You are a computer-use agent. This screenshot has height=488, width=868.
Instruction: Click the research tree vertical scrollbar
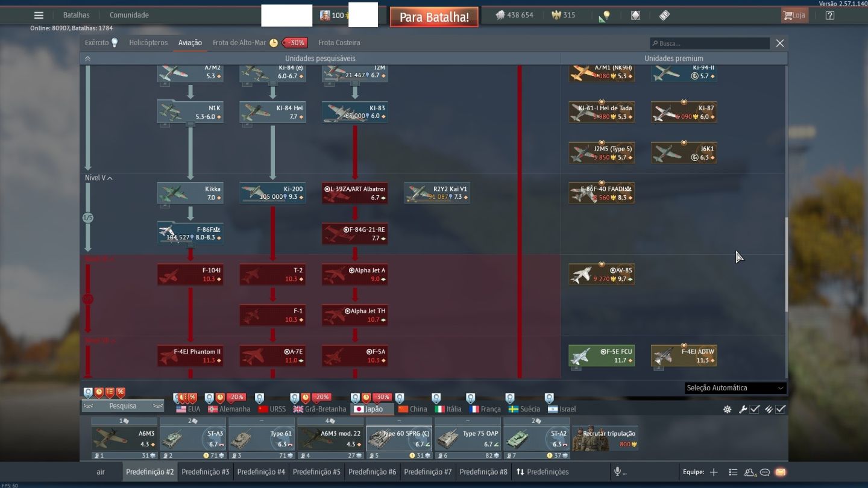(785, 265)
